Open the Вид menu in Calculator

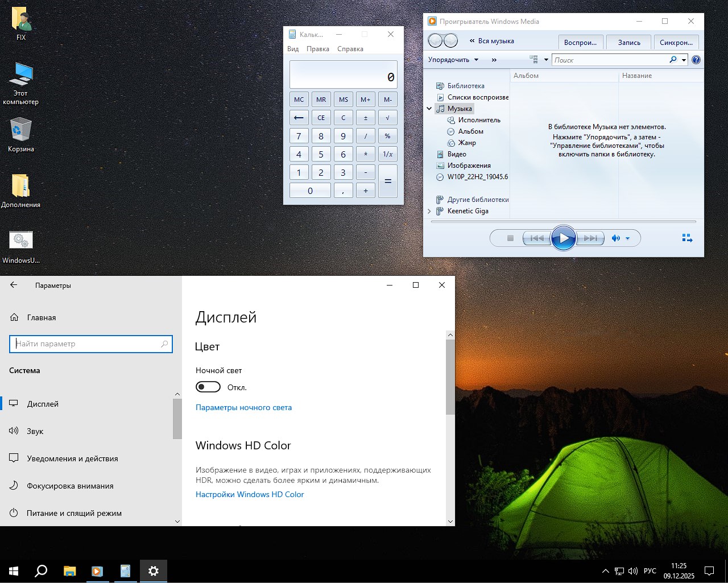tap(292, 49)
